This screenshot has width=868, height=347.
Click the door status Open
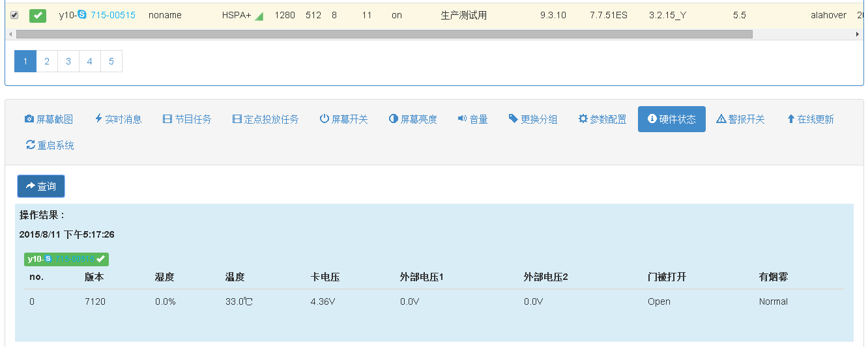(659, 301)
